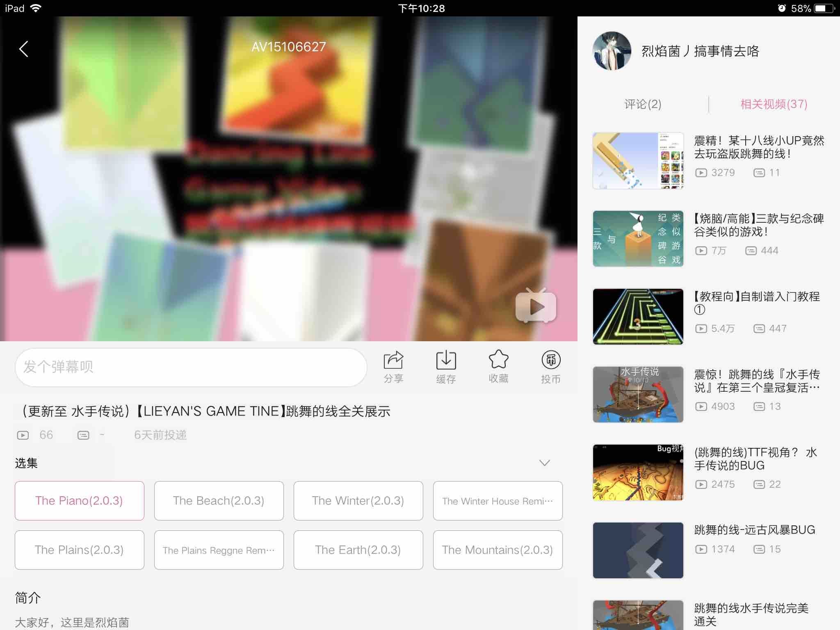Open thumbnail of 水手传说完美通关 video

[638, 615]
